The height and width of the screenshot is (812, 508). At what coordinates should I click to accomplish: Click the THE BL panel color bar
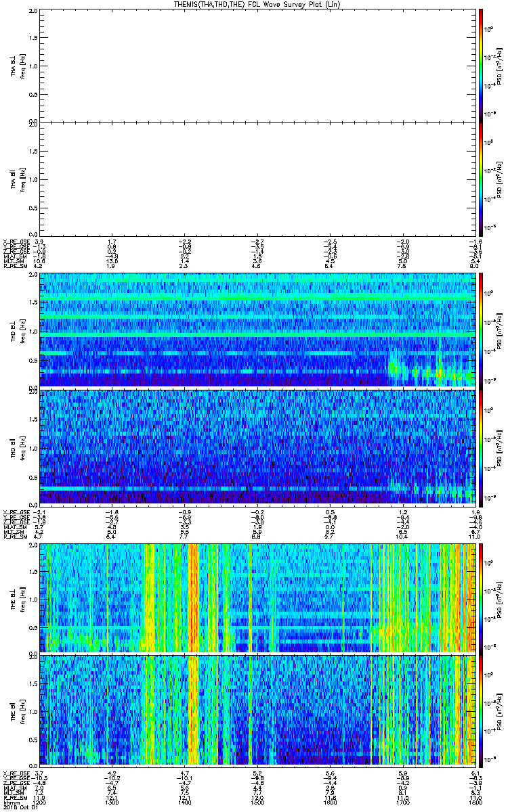[x=480, y=598]
